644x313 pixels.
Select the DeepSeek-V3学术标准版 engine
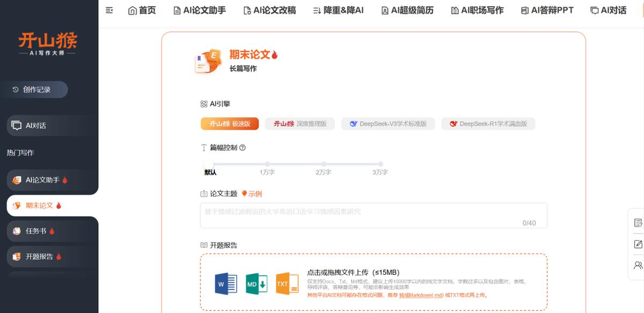[387, 123]
